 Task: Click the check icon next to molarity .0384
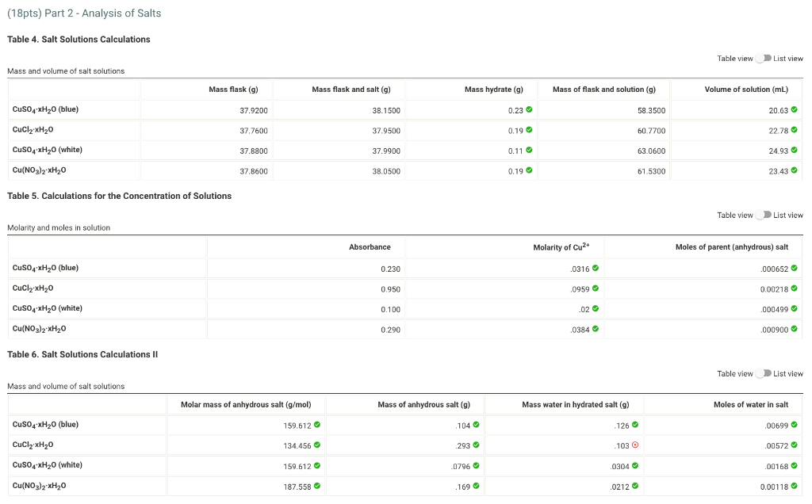(595, 329)
